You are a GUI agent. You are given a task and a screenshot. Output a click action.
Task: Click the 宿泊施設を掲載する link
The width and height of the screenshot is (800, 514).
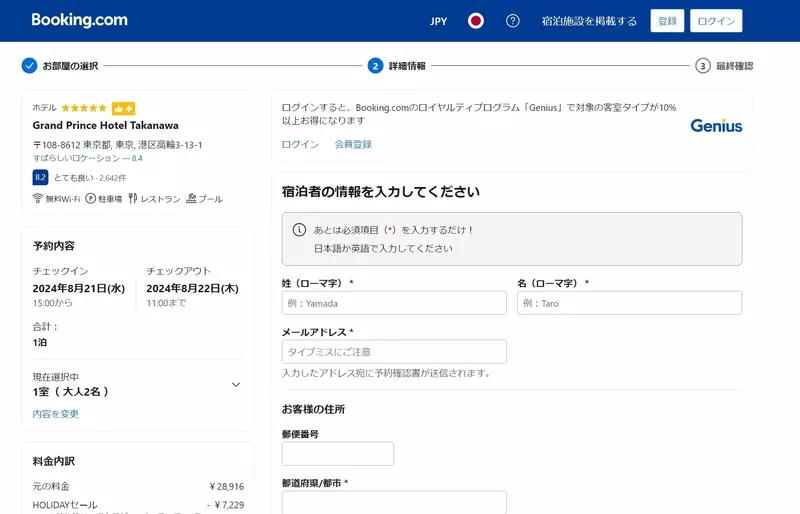pyautogui.click(x=589, y=21)
